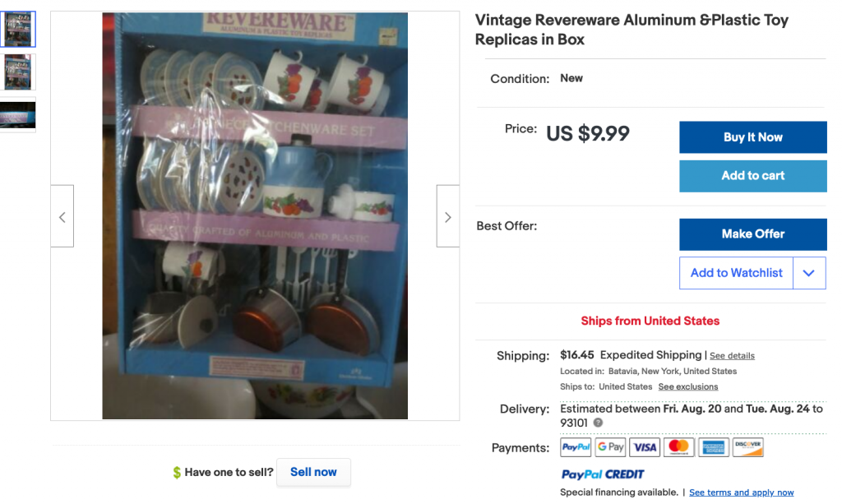842x504 pixels.
Task: Click the Make Offer button
Action: [x=752, y=234]
